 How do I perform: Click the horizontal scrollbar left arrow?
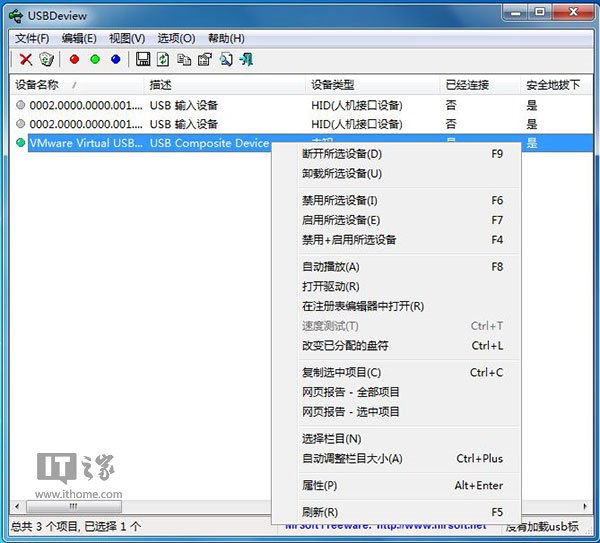tap(17, 507)
